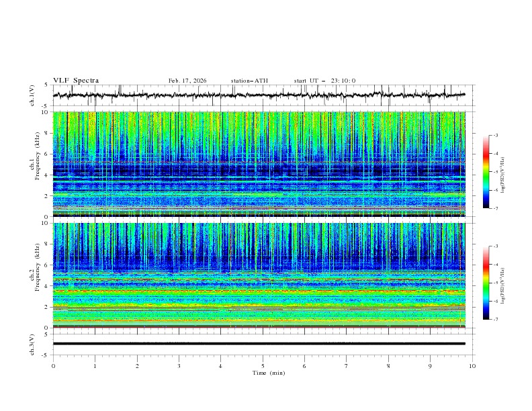Click the "VLF Spectra" title text

click(76, 81)
